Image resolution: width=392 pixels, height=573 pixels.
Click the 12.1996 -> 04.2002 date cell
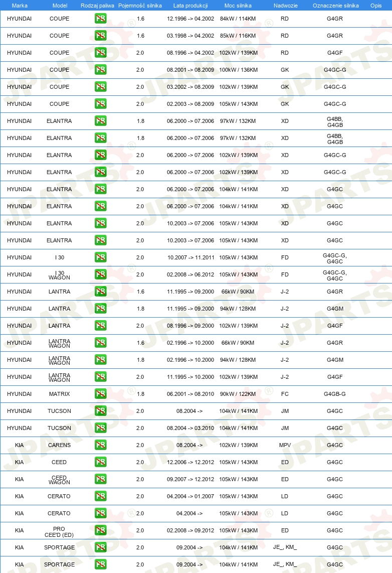point(190,19)
